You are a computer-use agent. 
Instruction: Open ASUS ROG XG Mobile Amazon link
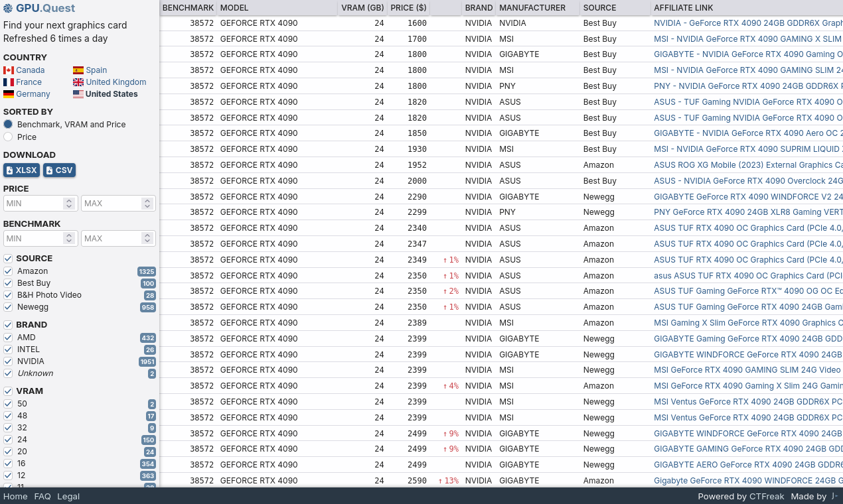click(748, 165)
